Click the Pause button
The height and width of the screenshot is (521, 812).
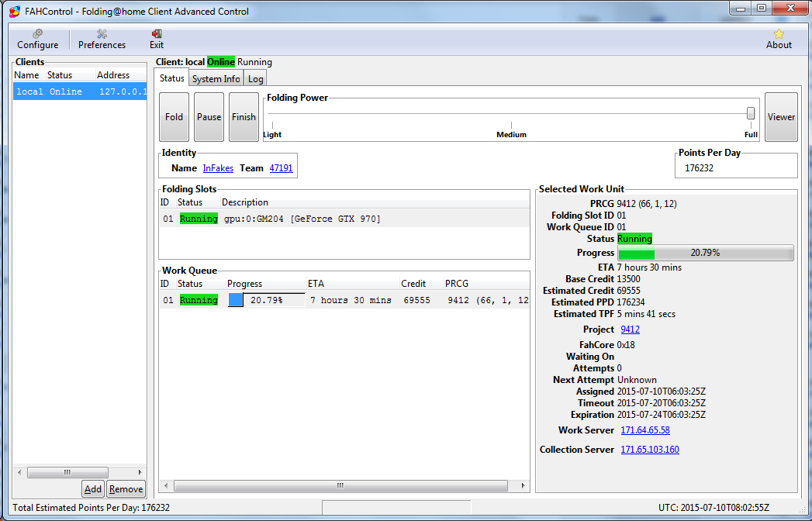[x=209, y=117]
